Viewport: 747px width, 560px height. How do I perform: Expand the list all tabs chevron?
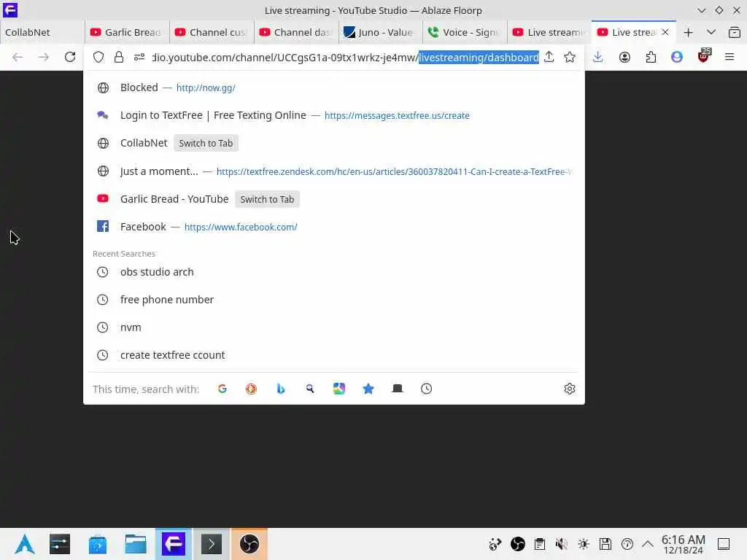pyautogui.click(x=711, y=32)
